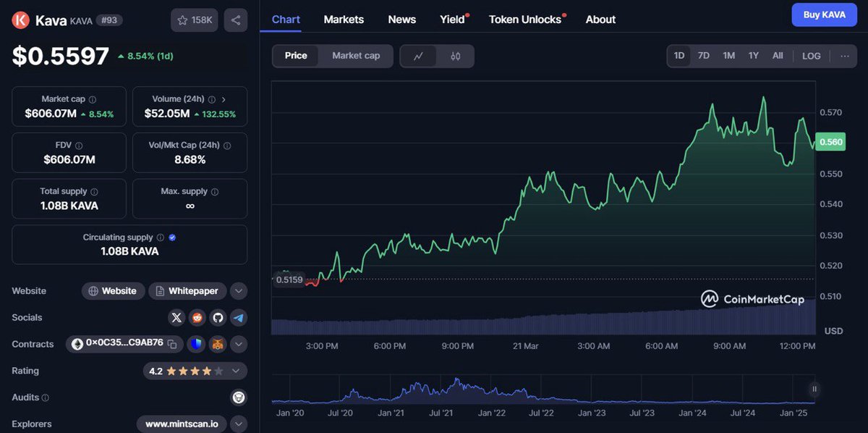
Task: Select the 7D time range
Action: point(703,56)
